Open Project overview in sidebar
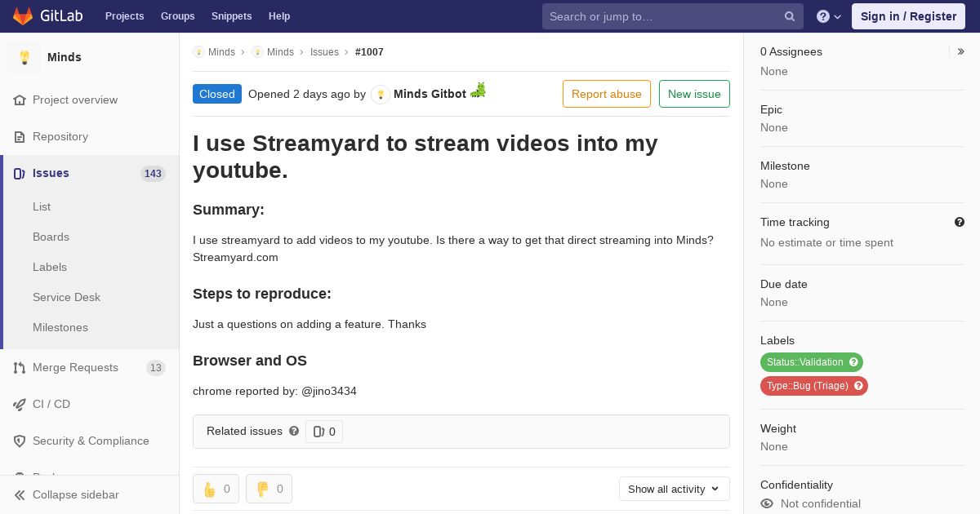This screenshot has width=980, height=514. (x=75, y=100)
